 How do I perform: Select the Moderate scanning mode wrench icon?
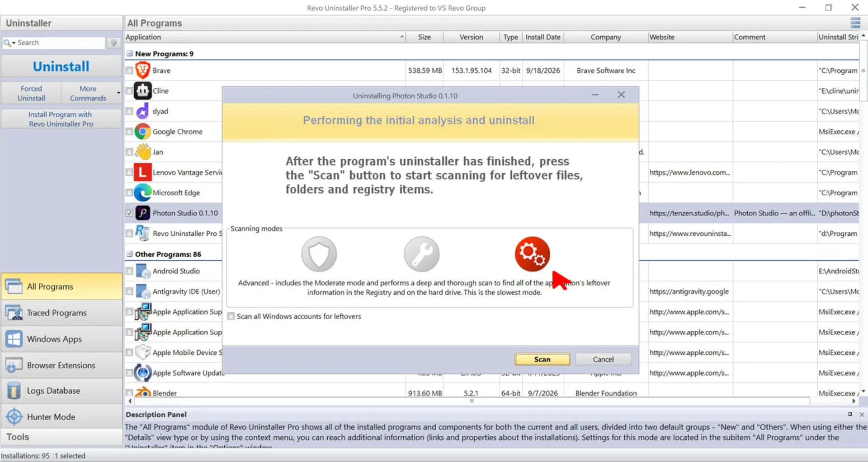pyautogui.click(x=421, y=254)
